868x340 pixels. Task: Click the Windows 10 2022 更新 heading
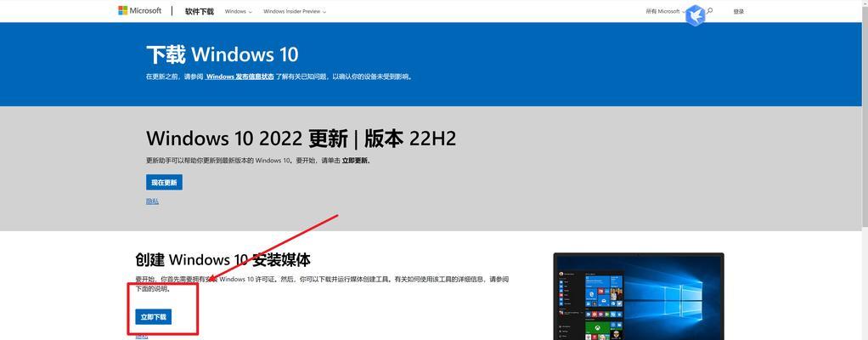pyautogui.click(x=302, y=139)
